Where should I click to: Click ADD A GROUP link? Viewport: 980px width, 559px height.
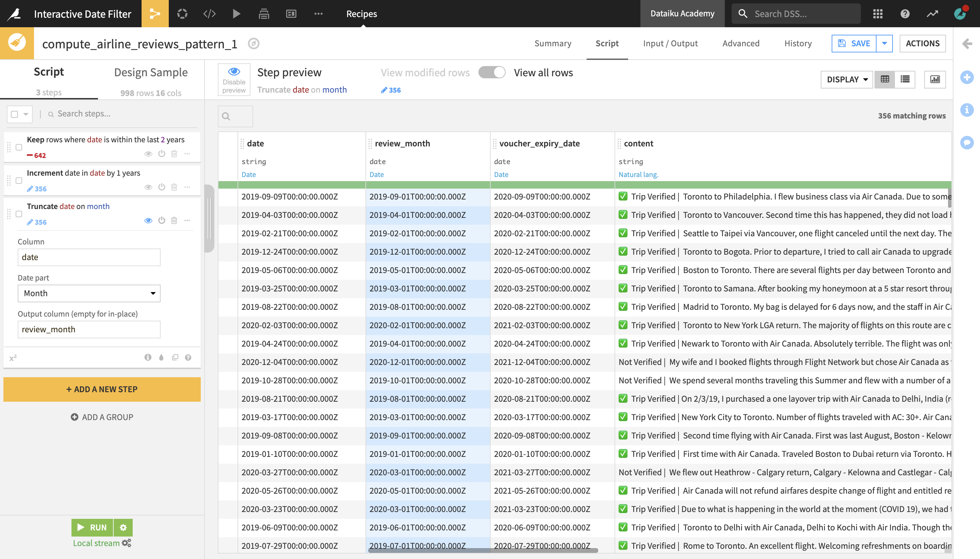pyautogui.click(x=102, y=417)
